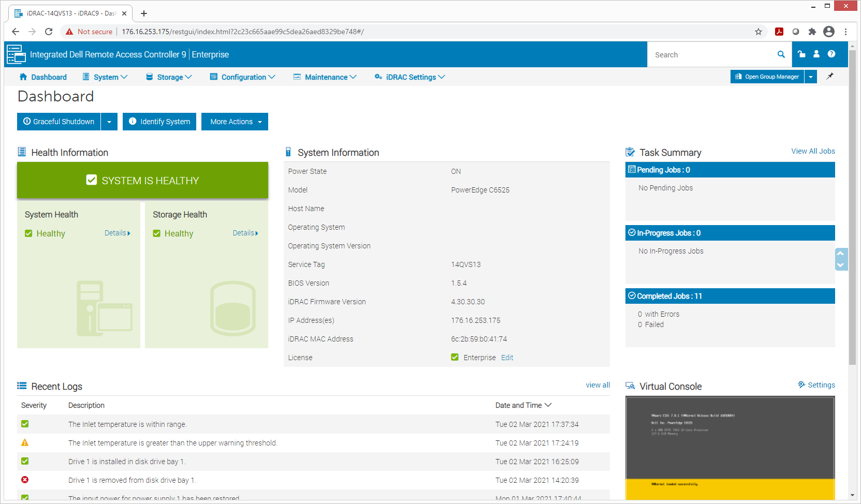This screenshot has height=504, width=861.
Task: Click the green checkbox beside Enterprise license
Action: pos(455,357)
